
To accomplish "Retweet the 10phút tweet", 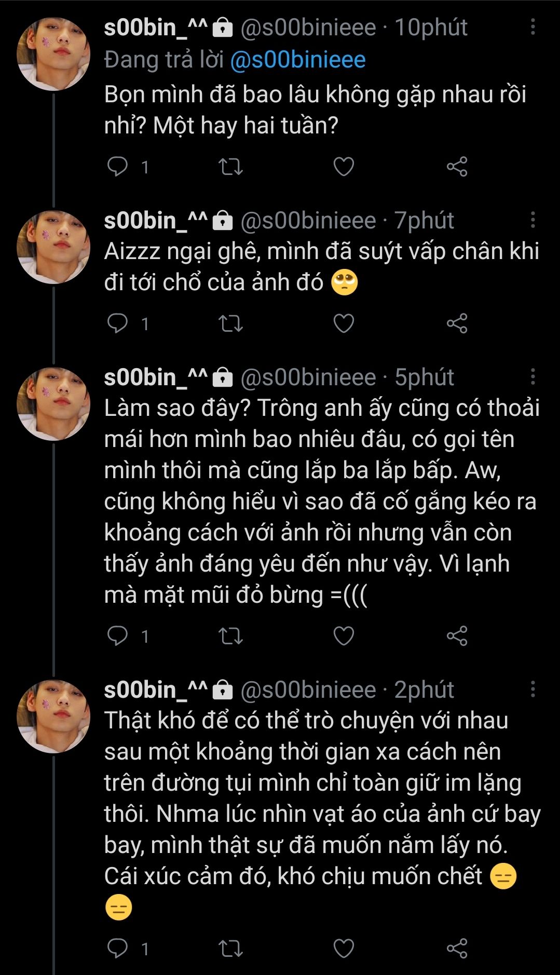I will (230, 167).
